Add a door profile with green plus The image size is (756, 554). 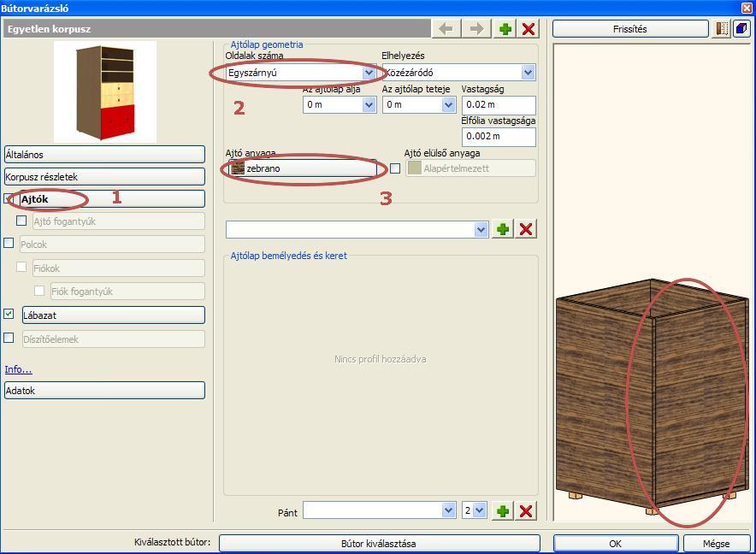tap(503, 229)
